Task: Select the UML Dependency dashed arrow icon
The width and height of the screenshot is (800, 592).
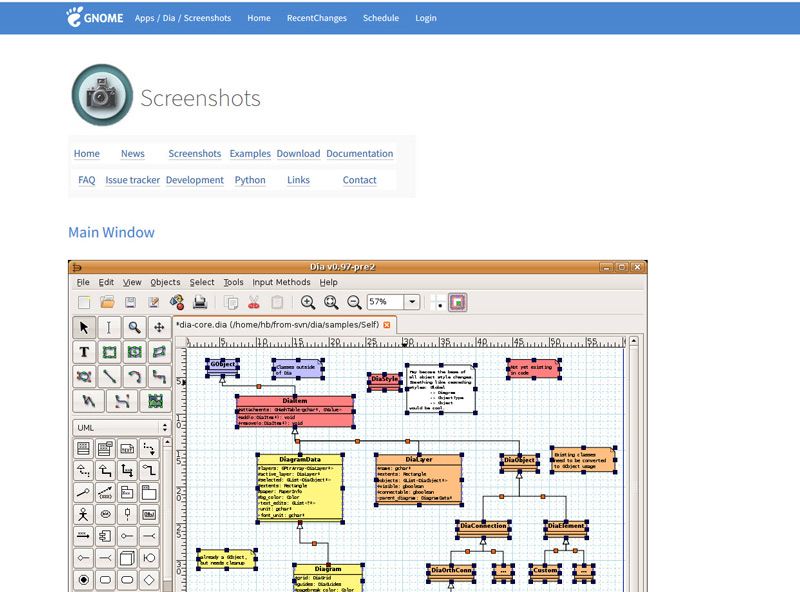Action: click(149, 449)
